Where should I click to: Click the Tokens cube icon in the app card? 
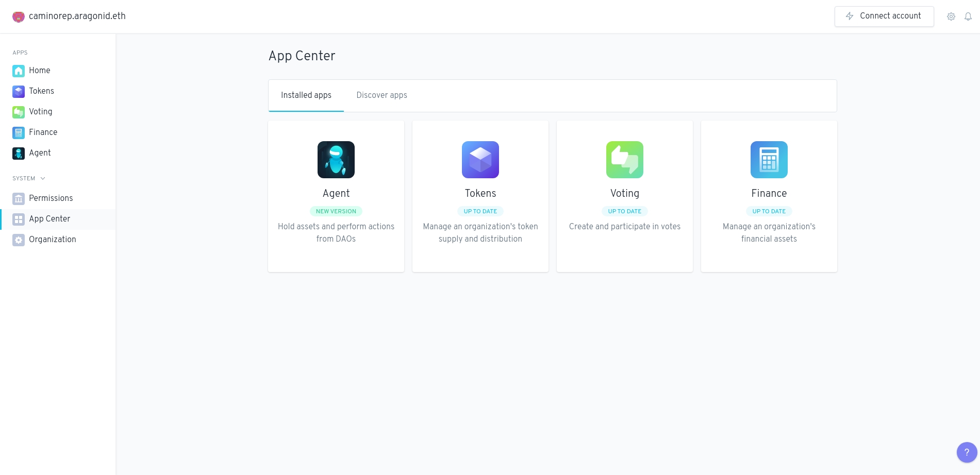pos(480,160)
